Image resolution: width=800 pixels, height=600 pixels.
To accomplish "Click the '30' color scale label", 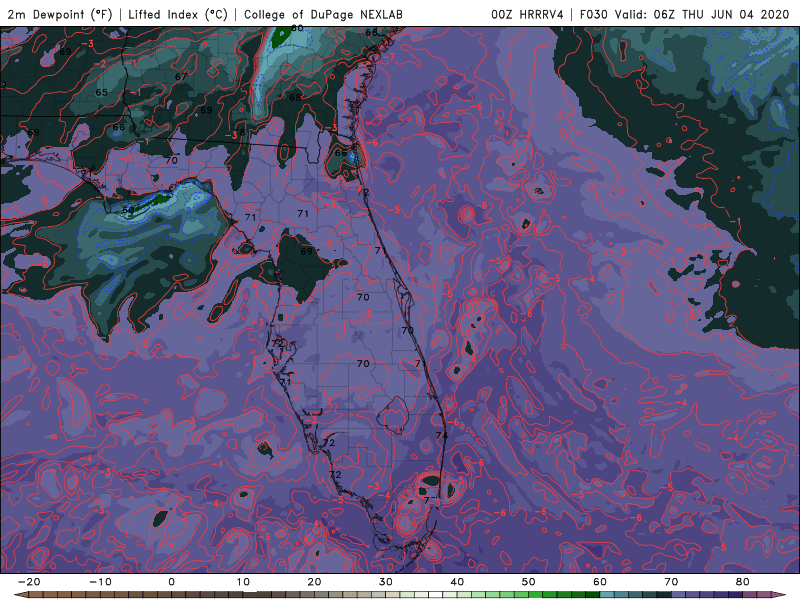I will (386, 582).
